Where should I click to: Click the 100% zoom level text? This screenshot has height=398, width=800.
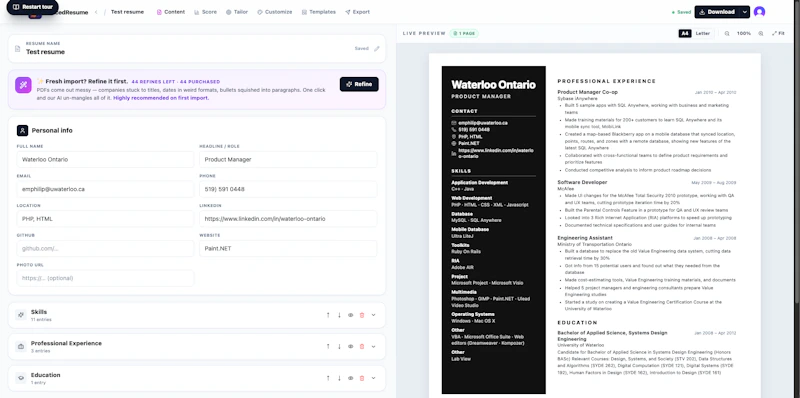(x=744, y=33)
